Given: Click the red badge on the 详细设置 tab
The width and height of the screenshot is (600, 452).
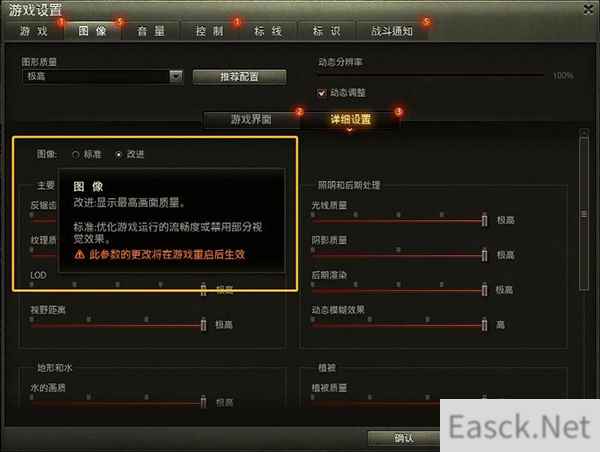Looking at the screenshot, I should [398, 111].
